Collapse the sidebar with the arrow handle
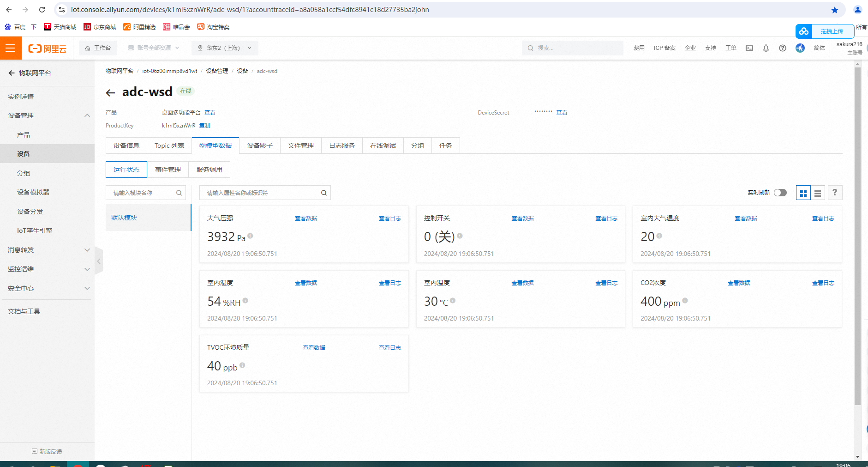 tap(99, 261)
